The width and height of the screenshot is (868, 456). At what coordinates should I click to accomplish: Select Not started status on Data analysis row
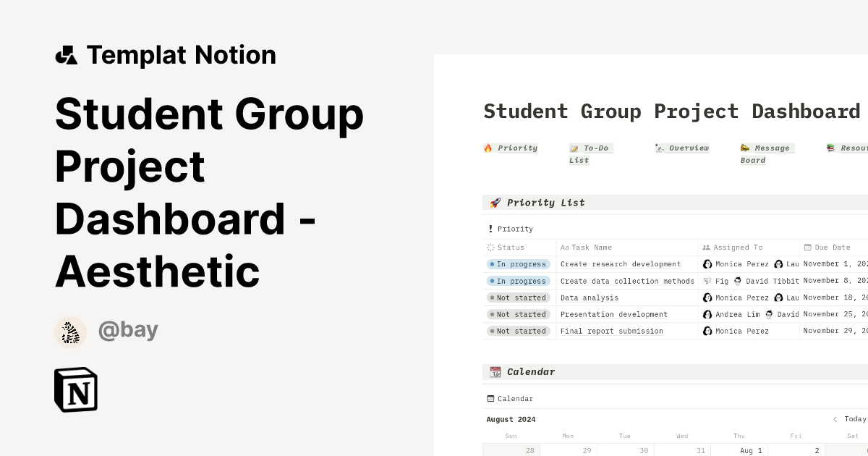pos(518,297)
